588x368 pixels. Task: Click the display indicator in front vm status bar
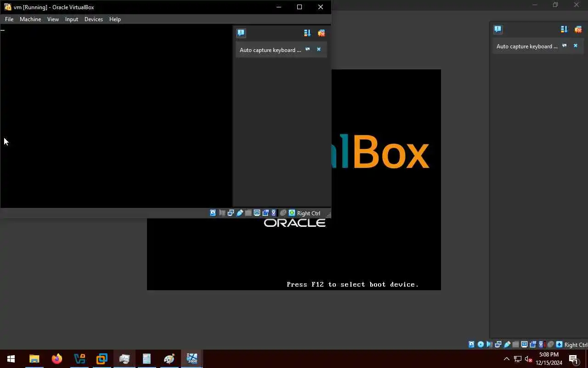pos(257,213)
